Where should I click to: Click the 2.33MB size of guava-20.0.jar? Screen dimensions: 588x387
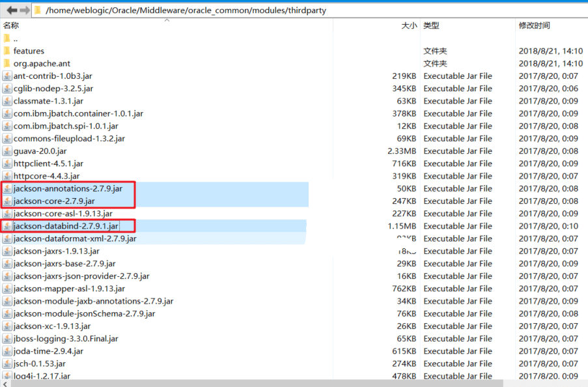click(x=402, y=151)
